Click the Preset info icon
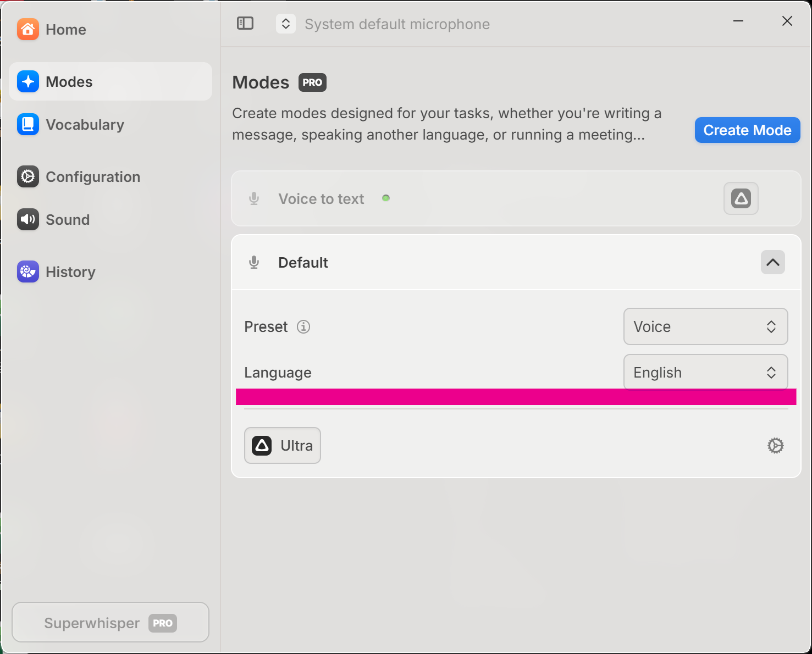This screenshot has height=654, width=812. pyautogui.click(x=303, y=327)
